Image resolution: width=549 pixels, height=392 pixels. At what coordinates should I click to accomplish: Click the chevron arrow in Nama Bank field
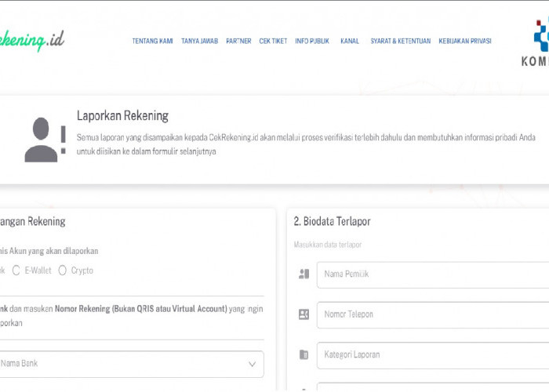point(252,364)
